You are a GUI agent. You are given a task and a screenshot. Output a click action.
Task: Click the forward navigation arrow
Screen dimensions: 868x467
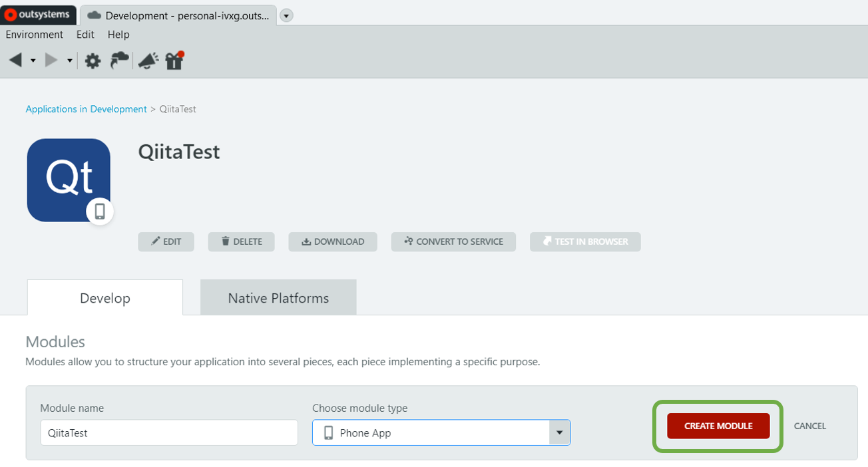51,61
